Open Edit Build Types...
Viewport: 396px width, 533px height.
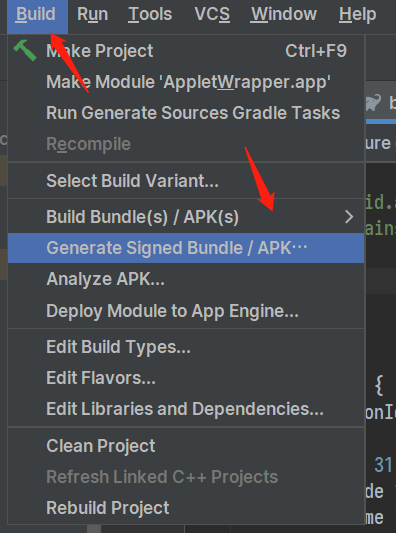(186, 347)
